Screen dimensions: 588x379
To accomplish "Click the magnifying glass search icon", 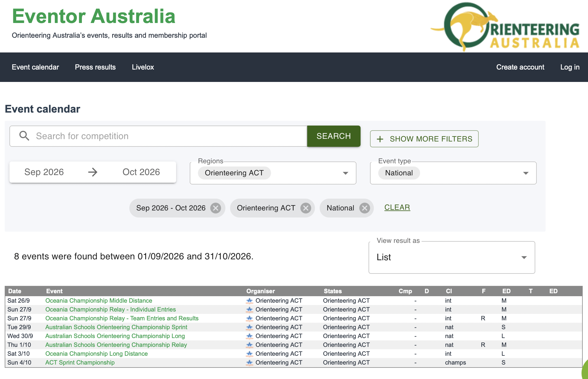I will [24, 136].
